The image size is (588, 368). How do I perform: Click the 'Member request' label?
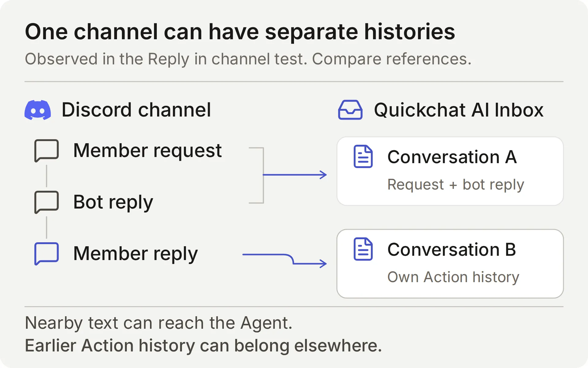[148, 151]
